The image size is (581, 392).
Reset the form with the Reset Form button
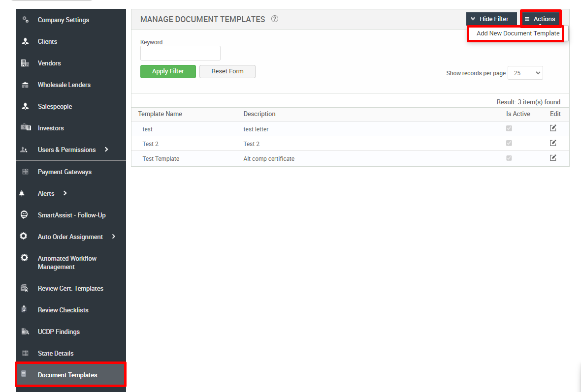(227, 71)
